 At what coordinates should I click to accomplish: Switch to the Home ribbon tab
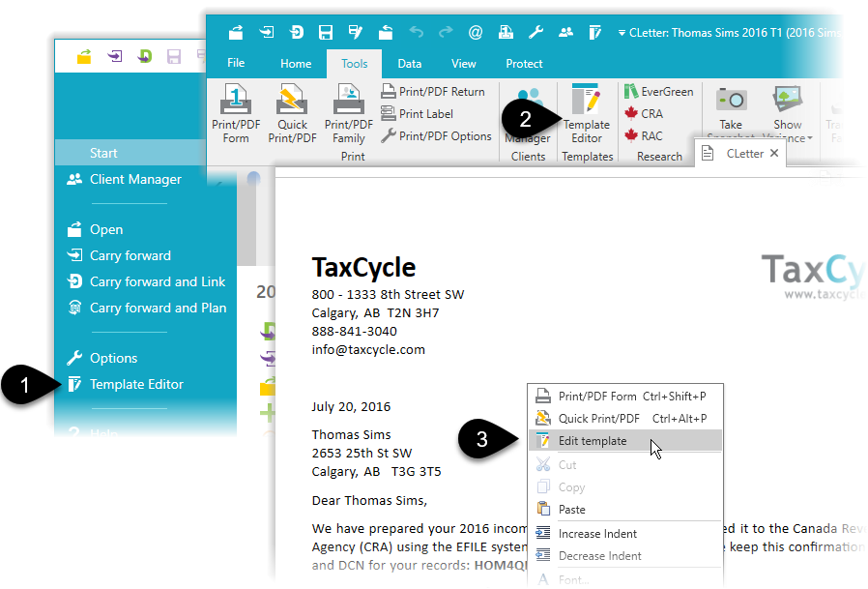pos(296,64)
